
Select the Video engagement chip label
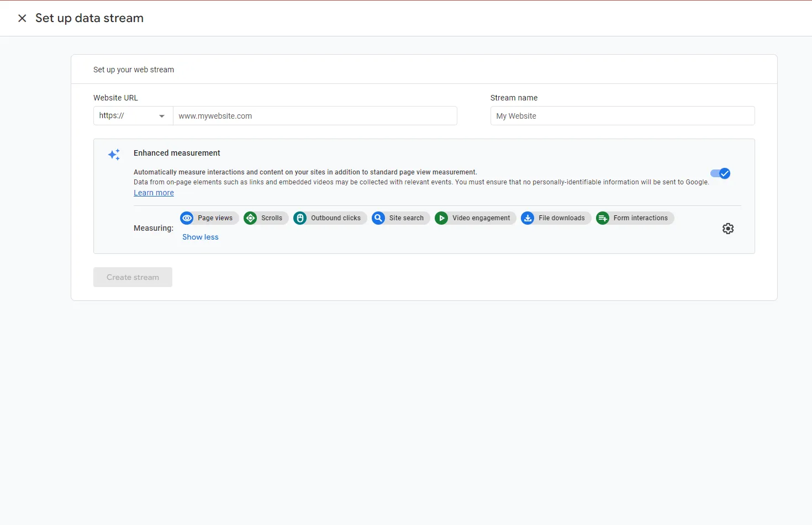point(481,218)
